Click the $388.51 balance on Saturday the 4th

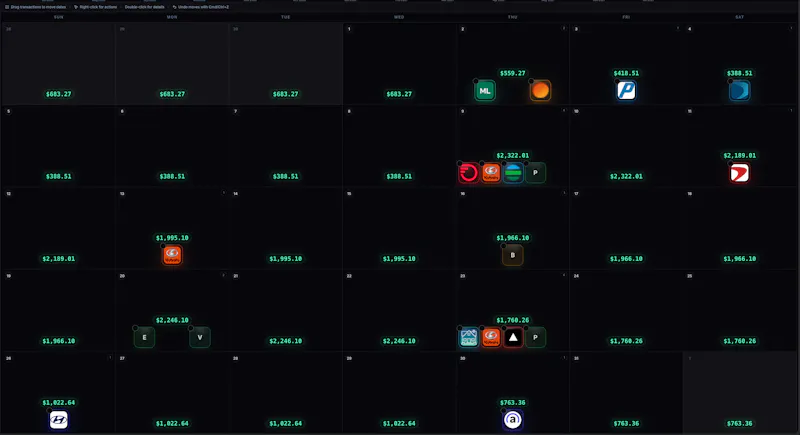(739, 73)
